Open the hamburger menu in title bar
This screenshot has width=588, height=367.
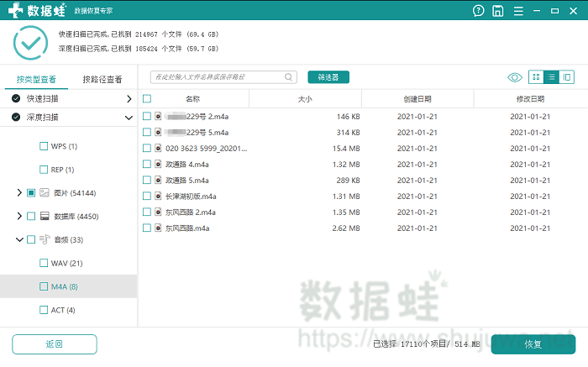518,11
